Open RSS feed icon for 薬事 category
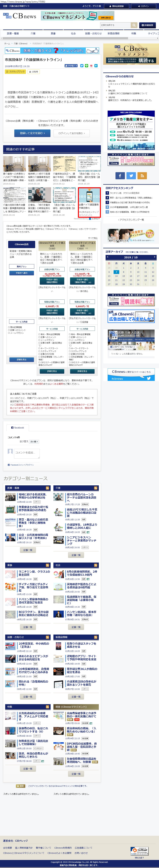 (47, 565)
